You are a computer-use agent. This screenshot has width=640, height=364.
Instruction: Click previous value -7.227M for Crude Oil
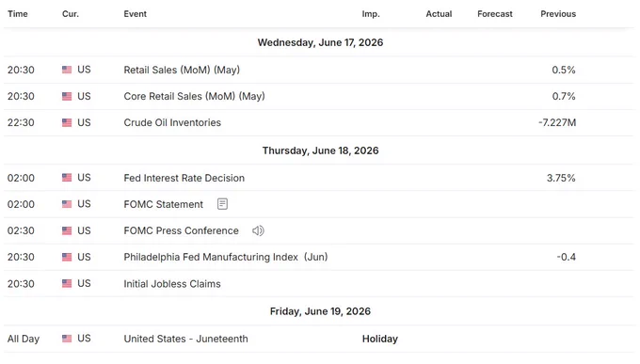pyautogui.click(x=557, y=122)
